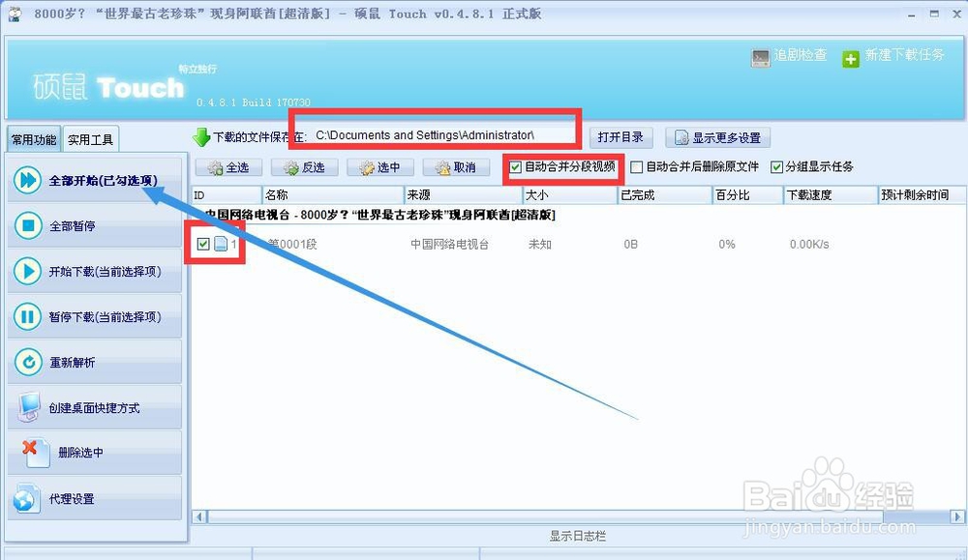The image size is (968, 560).
Task: Sort by the 已完成 column header
Action: (x=666, y=195)
